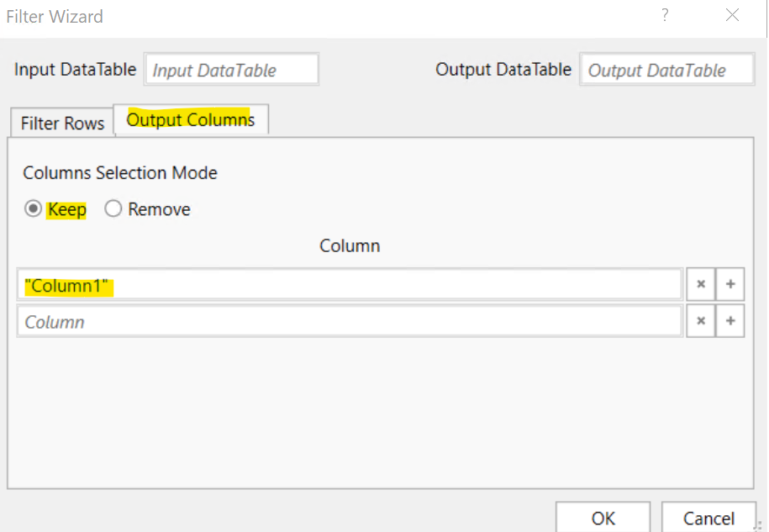Image resolution: width=769 pixels, height=532 pixels.
Task: Edit the "Column1" column entry
Action: point(349,286)
